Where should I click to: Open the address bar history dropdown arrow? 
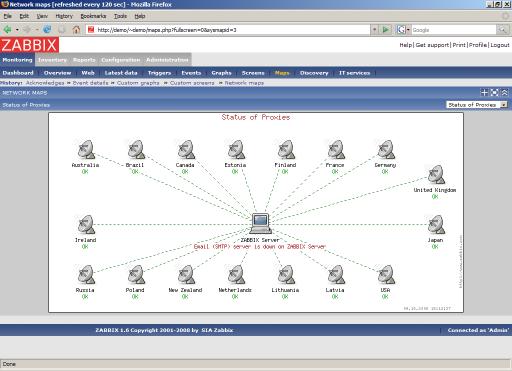tap(375, 30)
